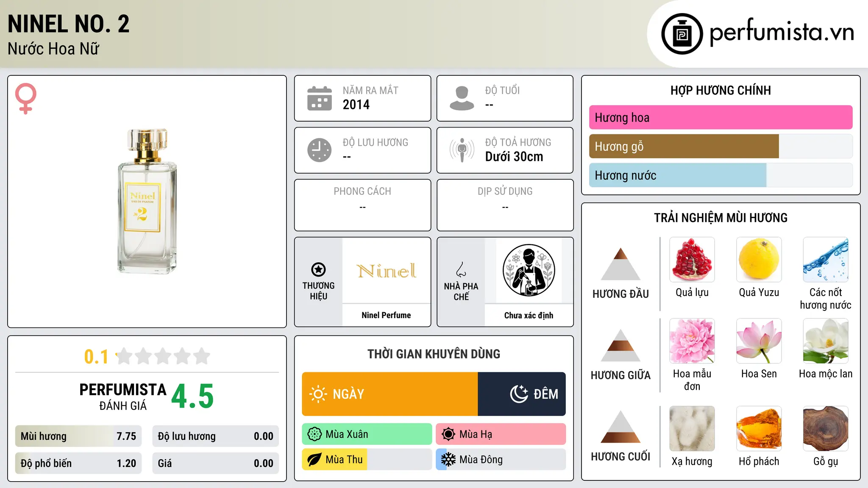Screen dimensions: 868x488
Task: Click the Thời gian khuyên dùng heading
Action: point(434,354)
